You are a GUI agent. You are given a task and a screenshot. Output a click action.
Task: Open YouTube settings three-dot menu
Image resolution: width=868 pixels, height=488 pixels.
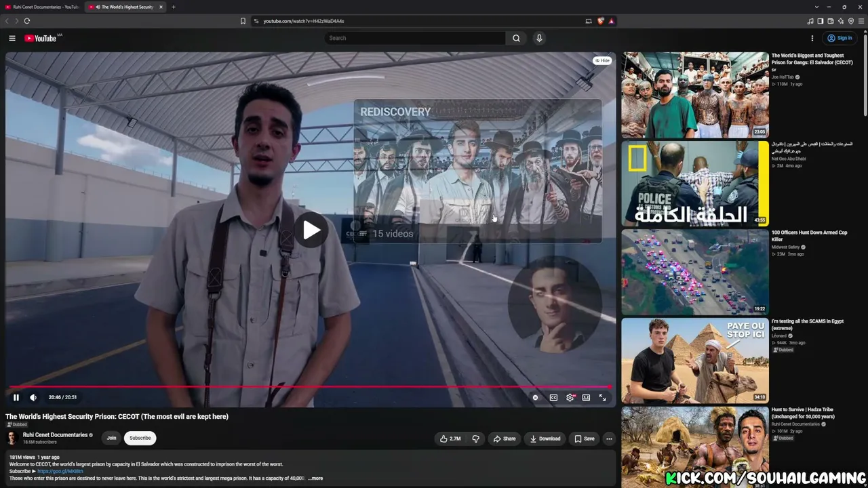pos(812,38)
